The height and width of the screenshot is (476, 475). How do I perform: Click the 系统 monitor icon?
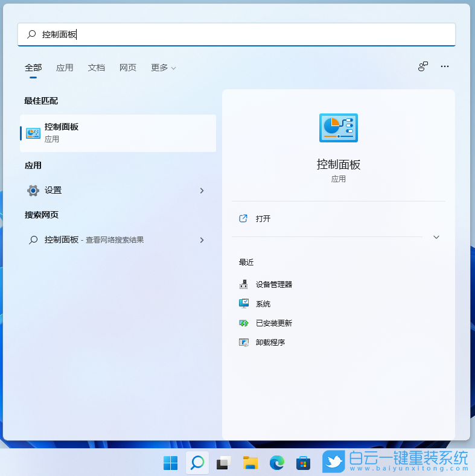(244, 303)
